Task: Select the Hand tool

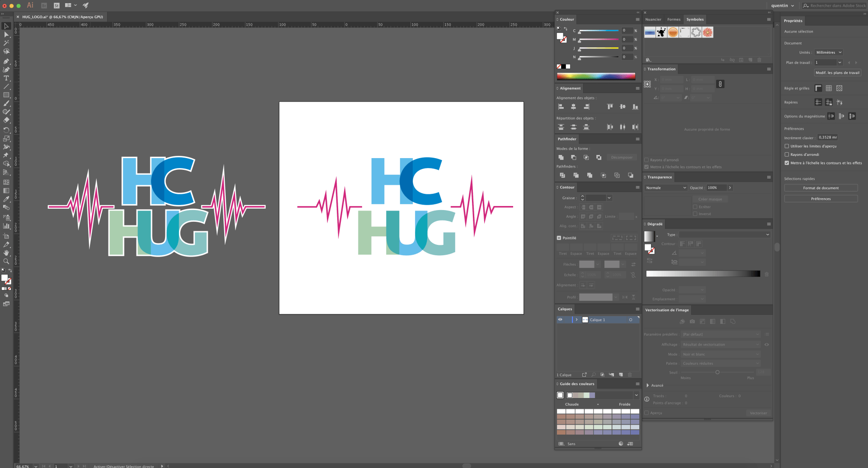Action: coord(6,253)
